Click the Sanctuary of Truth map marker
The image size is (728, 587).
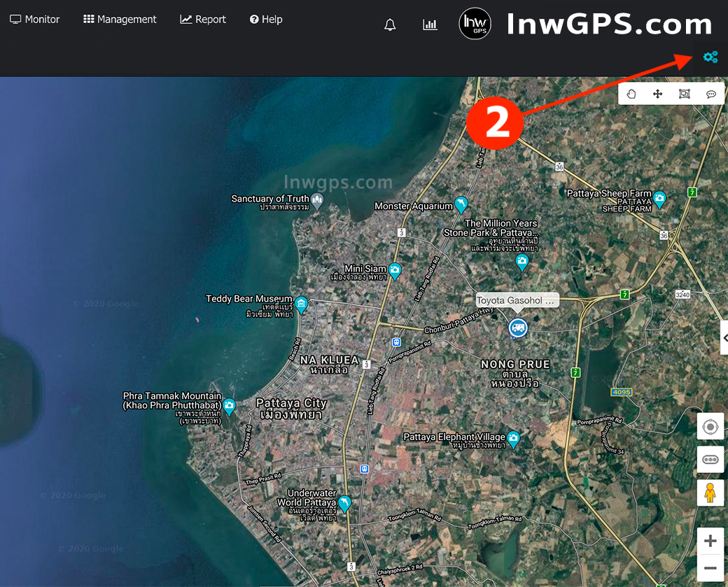[x=317, y=202]
